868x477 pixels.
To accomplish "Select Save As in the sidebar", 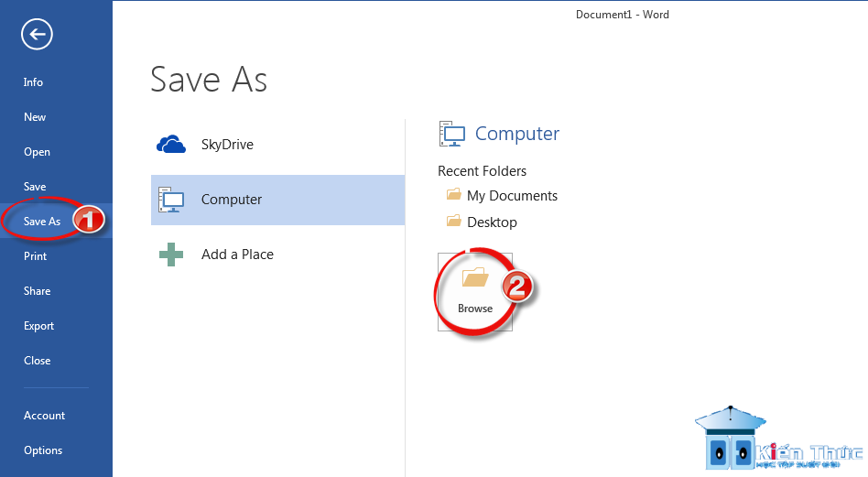I will coord(42,222).
